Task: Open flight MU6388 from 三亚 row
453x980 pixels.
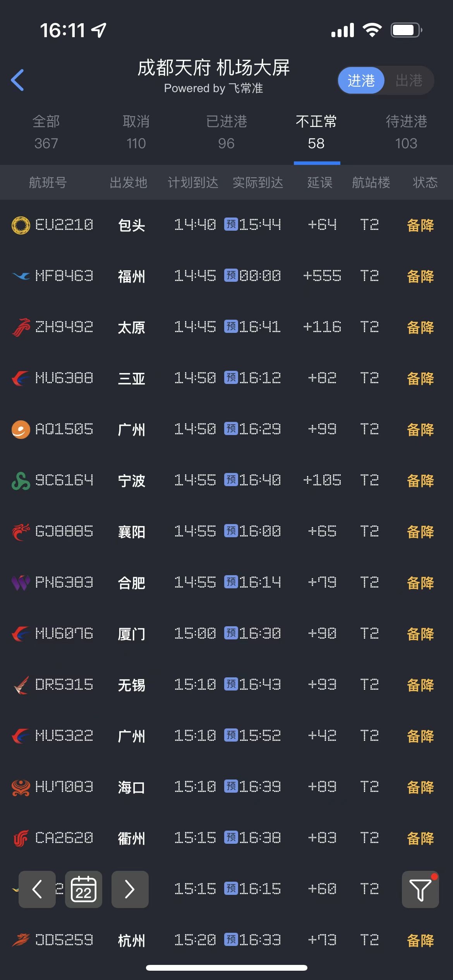Action: pyautogui.click(x=226, y=379)
